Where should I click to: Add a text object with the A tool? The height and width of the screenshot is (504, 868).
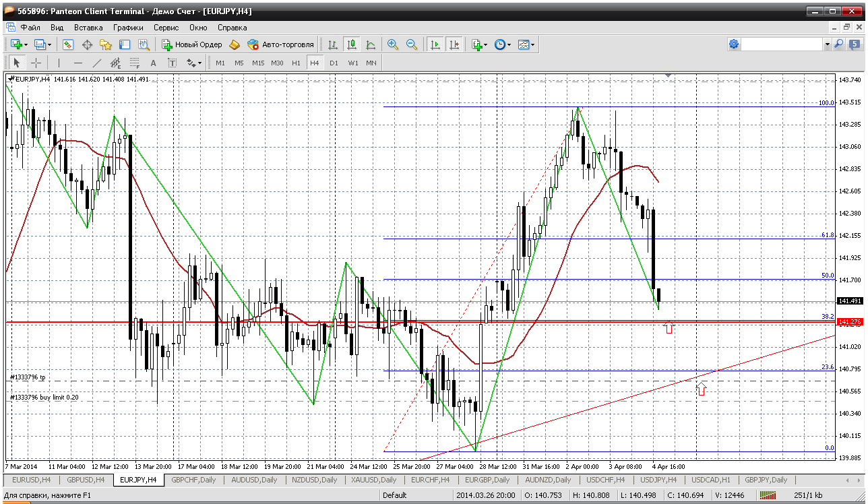[153, 63]
